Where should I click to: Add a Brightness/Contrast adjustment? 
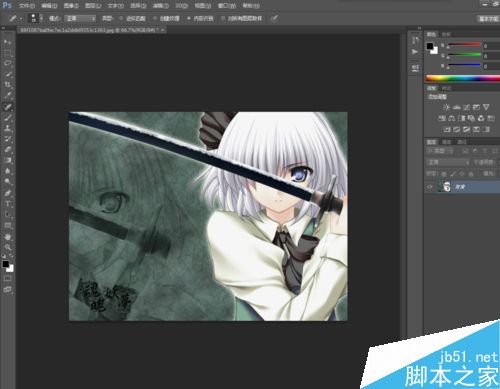point(446,107)
